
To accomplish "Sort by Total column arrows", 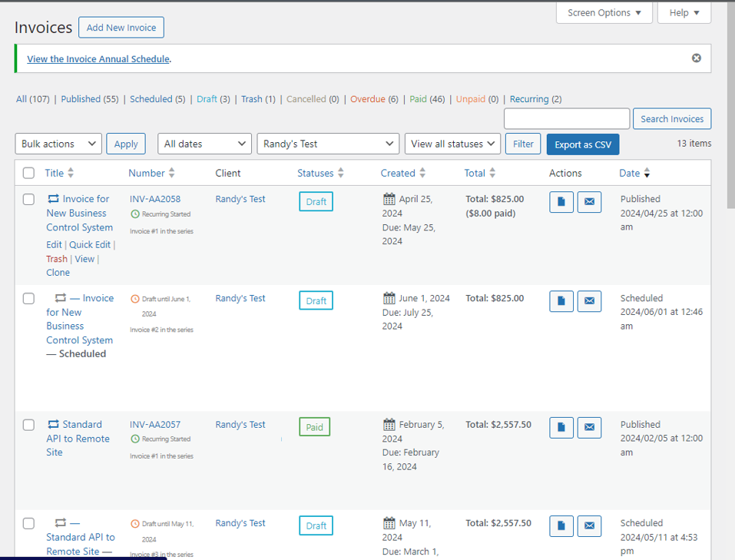I will [492, 173].
